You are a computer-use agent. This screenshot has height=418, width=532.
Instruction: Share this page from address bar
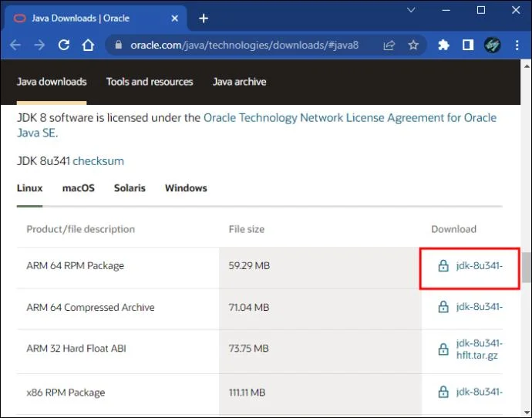(389, 46)
